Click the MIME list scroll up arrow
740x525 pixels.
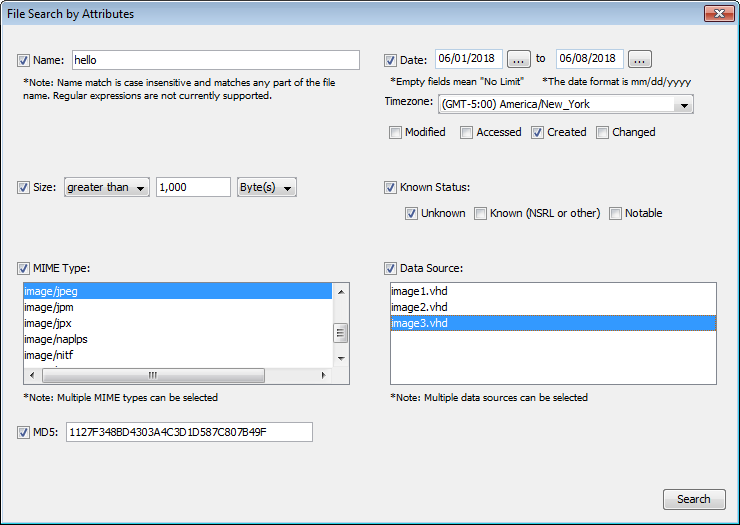click(x=341, y=292)
